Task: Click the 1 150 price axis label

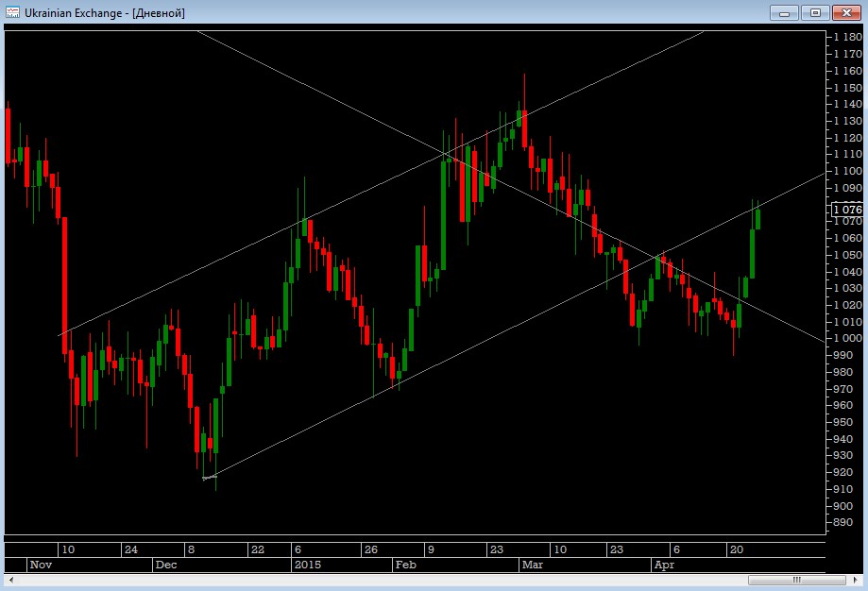Action: pos(847,88)
